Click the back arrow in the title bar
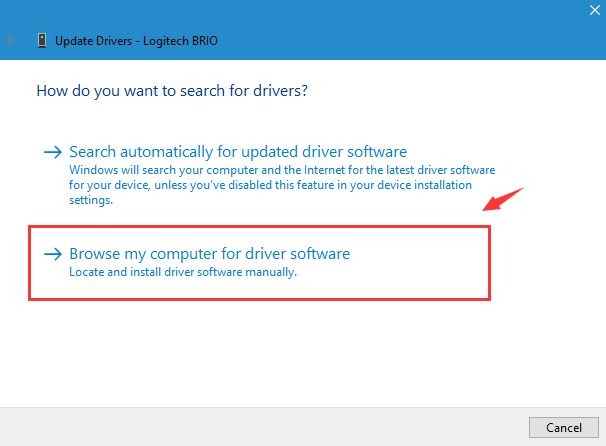This screenshot has width=606, height=446. tap(12, 40)
